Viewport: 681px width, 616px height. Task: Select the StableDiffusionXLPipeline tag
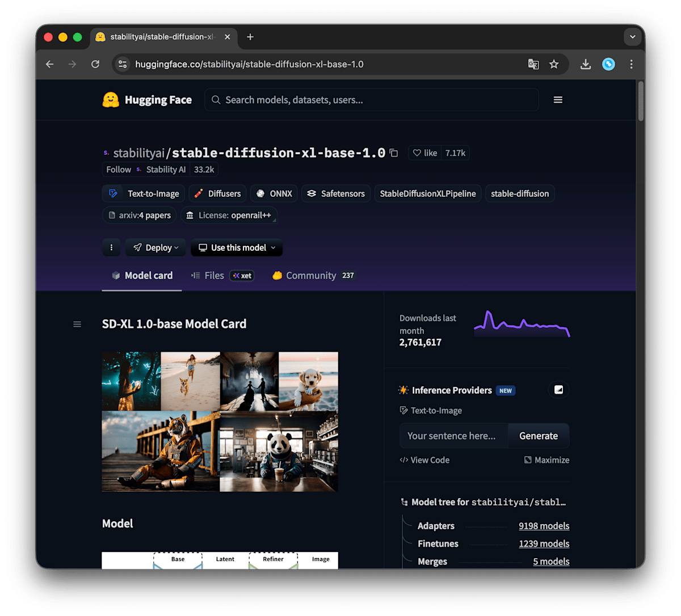(428, 193)
